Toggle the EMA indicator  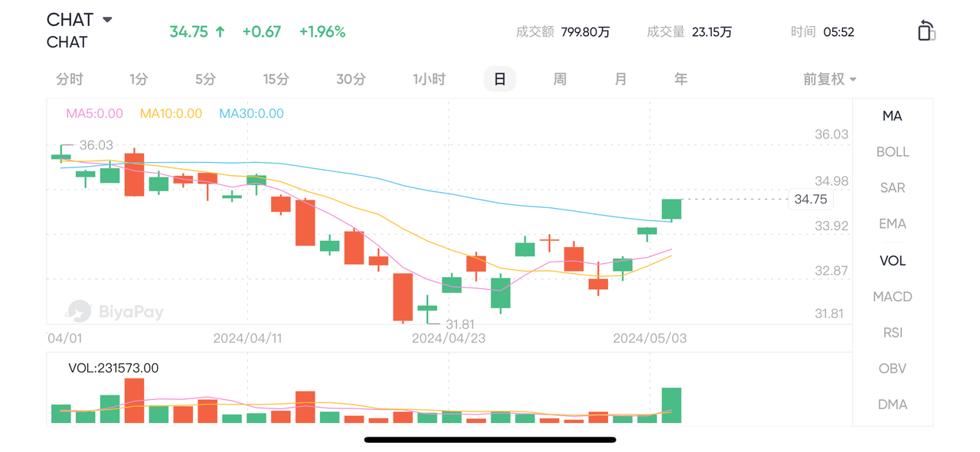[x=893, y=223]
